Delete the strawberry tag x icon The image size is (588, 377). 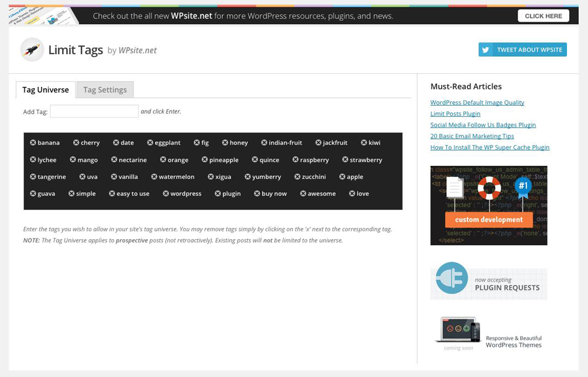click(x=345, y=159)
